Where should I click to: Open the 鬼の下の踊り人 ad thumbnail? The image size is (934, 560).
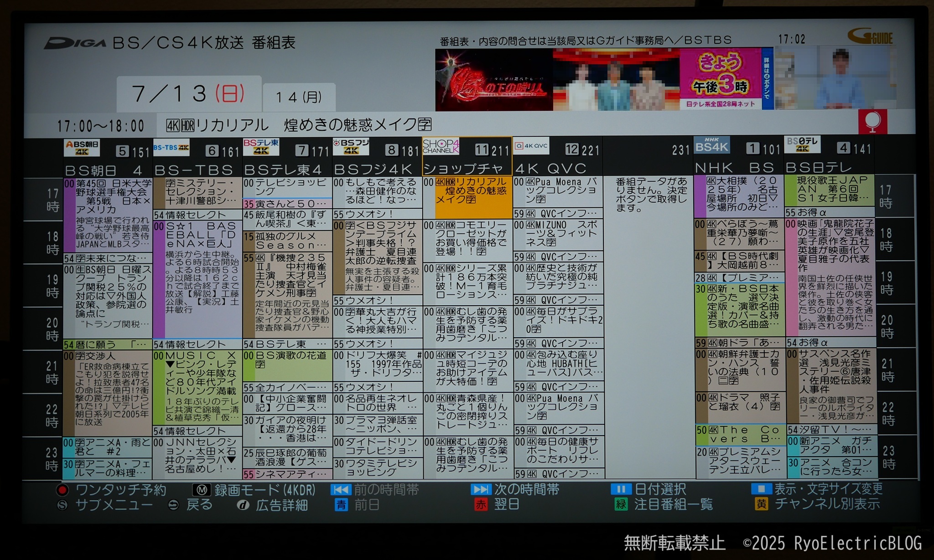point(494,80)
